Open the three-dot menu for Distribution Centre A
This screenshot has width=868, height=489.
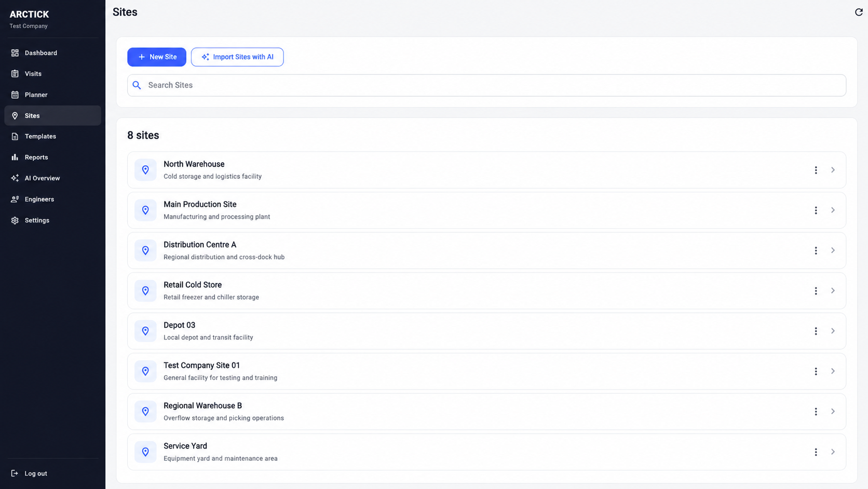click(816, 250)
